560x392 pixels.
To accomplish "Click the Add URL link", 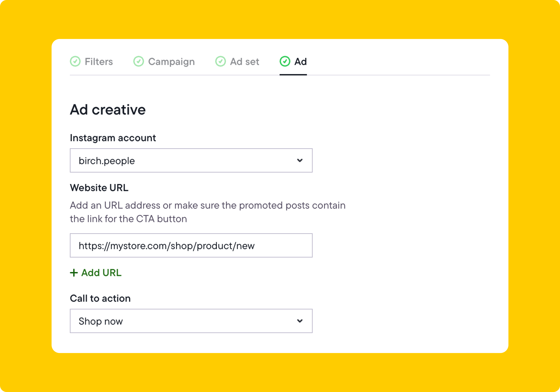I will pyautogui.click(x=96, y=273).
